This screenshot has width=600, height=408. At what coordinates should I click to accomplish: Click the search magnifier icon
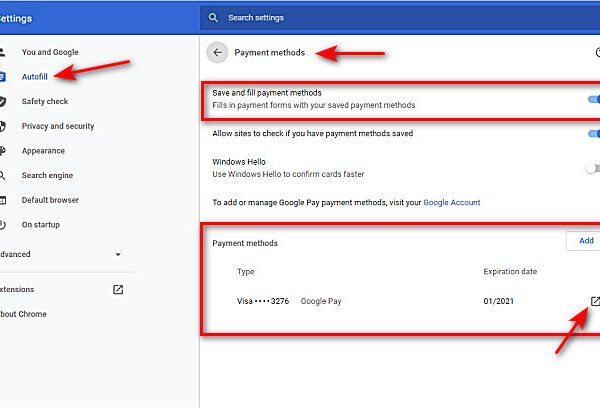[213, 18]
